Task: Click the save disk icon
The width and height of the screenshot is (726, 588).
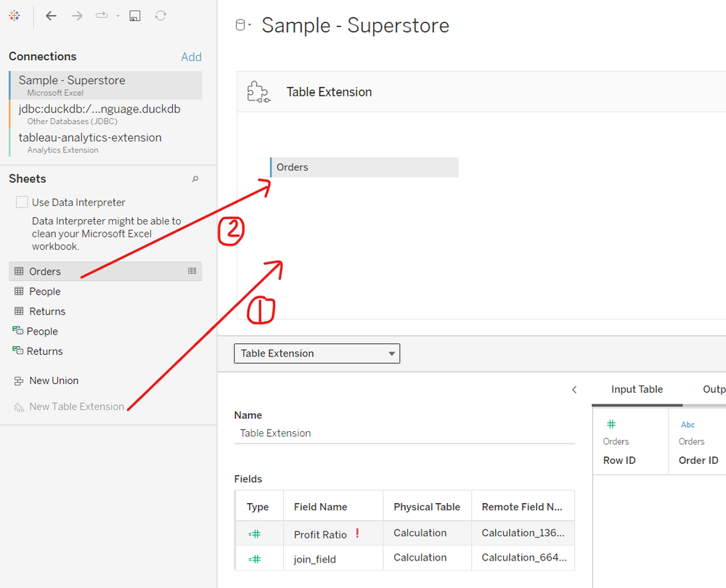Action: click(x=135, y=16)
